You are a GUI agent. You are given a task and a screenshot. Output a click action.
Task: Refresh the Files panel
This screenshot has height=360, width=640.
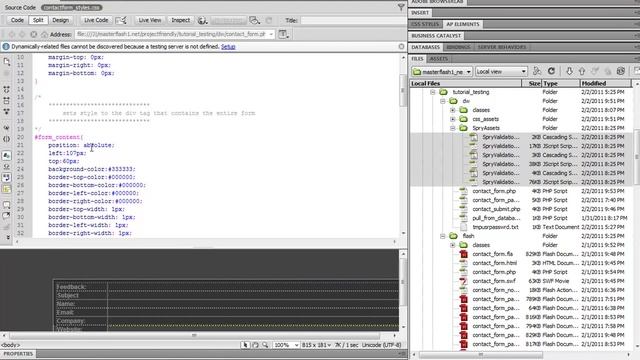[x=551, y=71]
